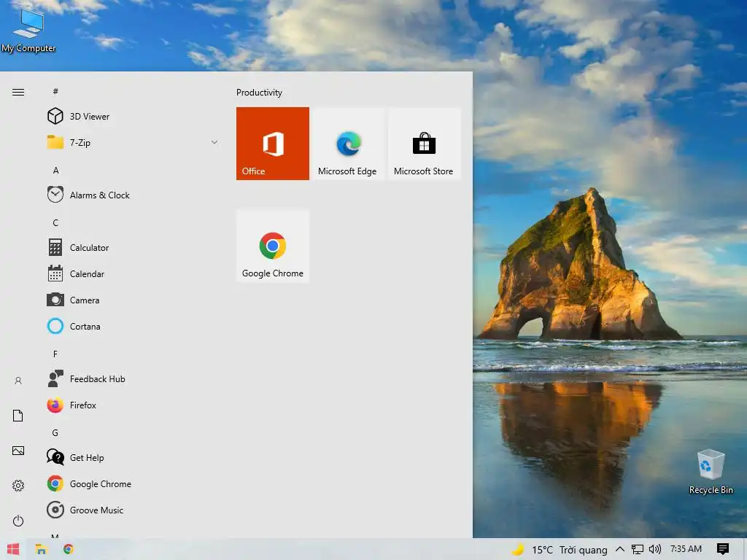Viewport: 747px width, 560px height.
Task: Open Documents from the Start sidebar
Action: point(18,416)
